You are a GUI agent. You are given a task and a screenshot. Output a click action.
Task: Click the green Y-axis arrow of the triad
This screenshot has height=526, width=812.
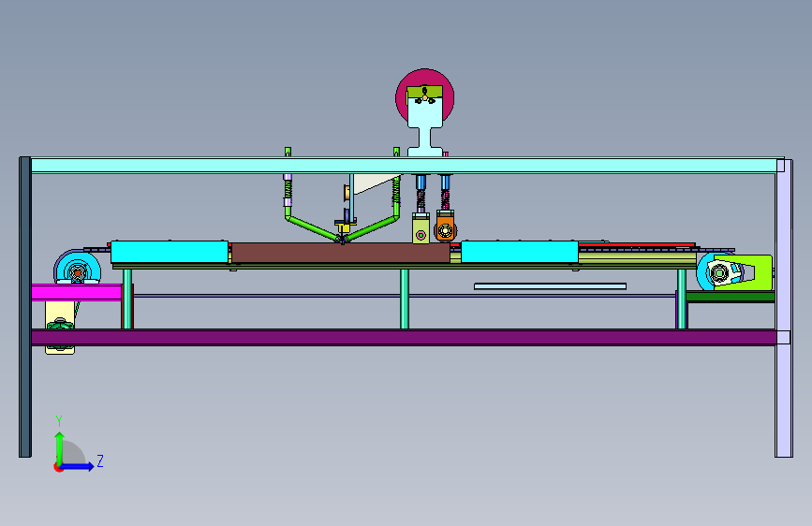click(x=60, y=449)
